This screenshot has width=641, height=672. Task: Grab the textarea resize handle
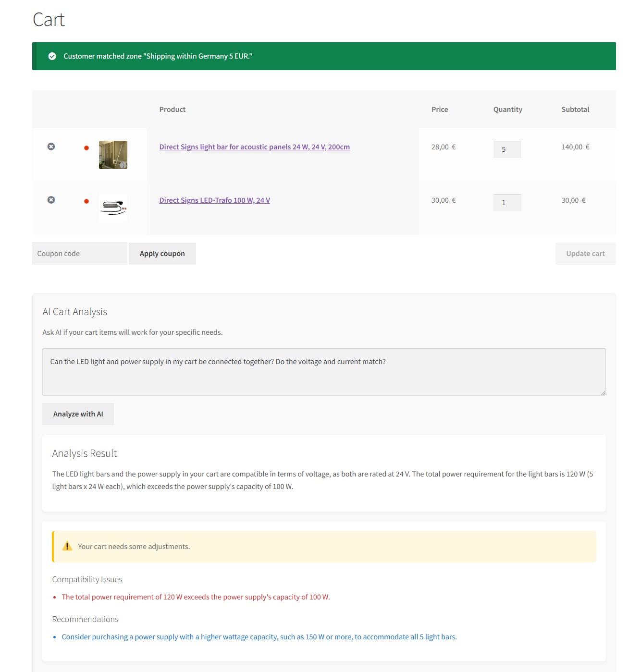[x=603, y=392]
